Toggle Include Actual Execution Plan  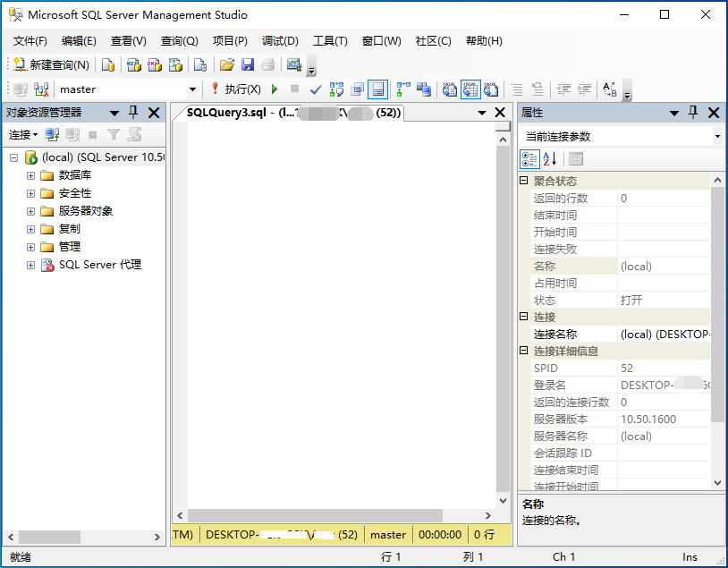click(403, 89)
